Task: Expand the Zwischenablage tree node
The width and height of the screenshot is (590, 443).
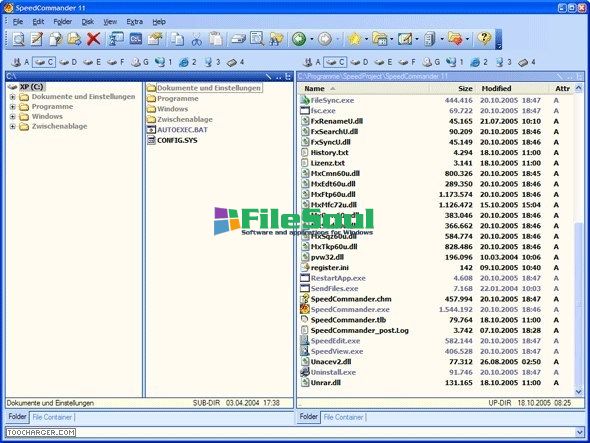Action: (12, 126)
